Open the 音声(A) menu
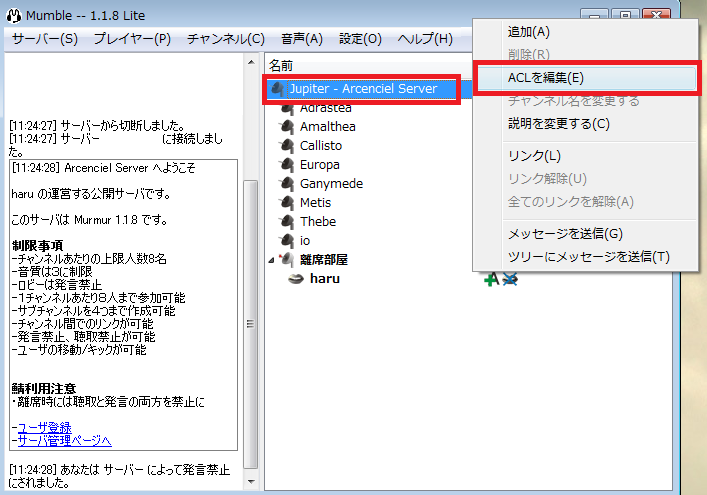The width and height of the screenshot is (707, 495). click(302, 39)
